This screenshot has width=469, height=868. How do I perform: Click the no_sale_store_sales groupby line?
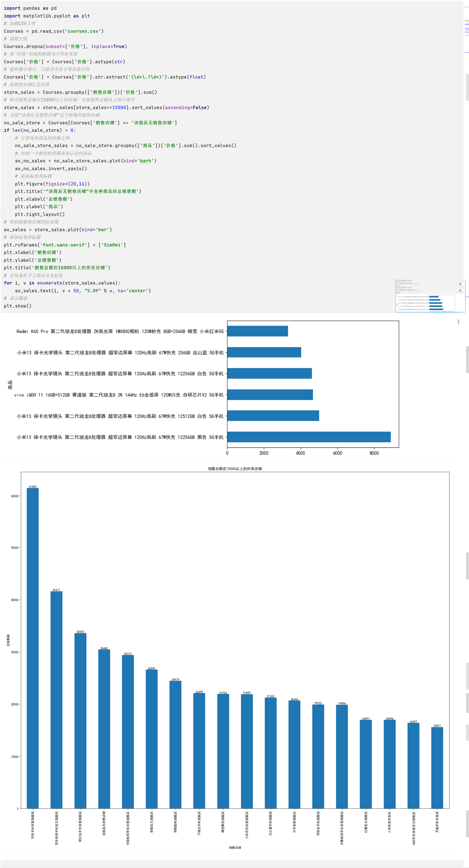(126, 145)
